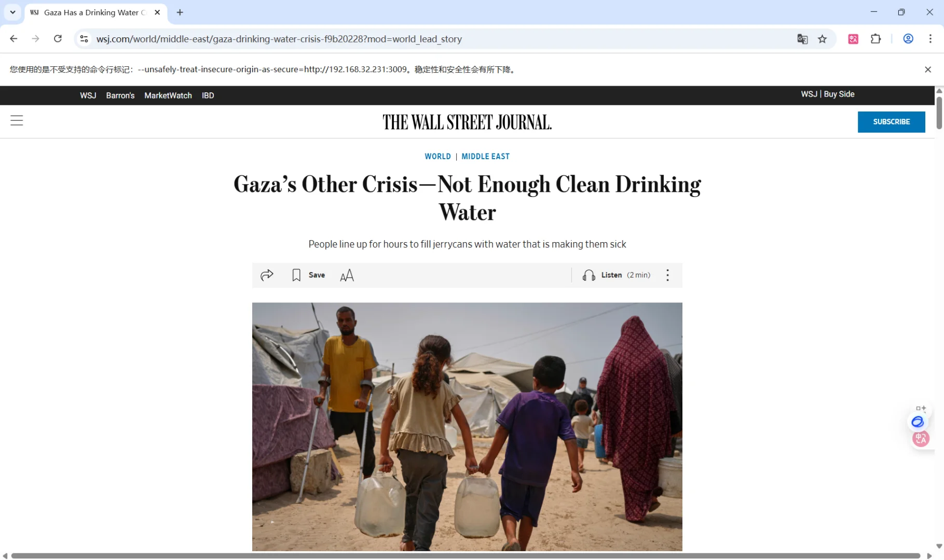Save the article with the bookmark icon

point(296,275)
